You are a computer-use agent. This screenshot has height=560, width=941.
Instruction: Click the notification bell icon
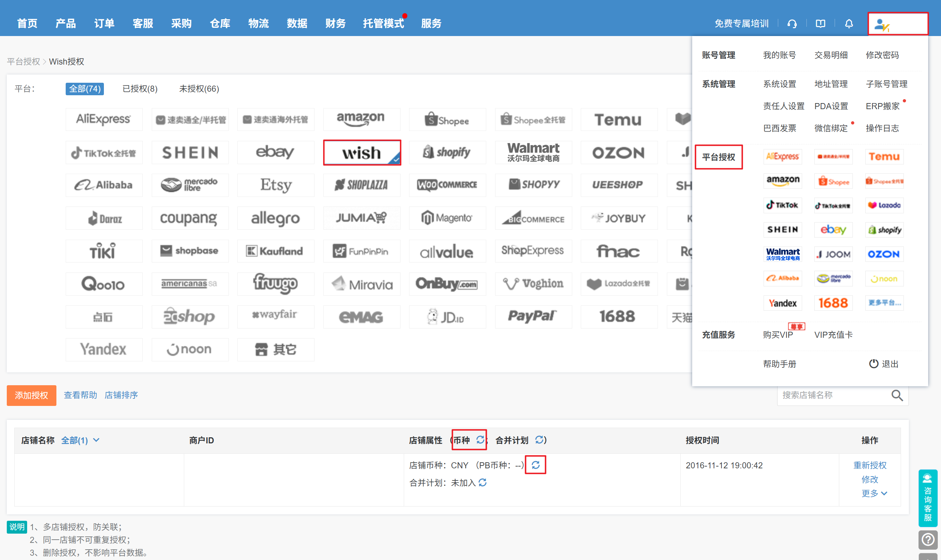[849, 24]
